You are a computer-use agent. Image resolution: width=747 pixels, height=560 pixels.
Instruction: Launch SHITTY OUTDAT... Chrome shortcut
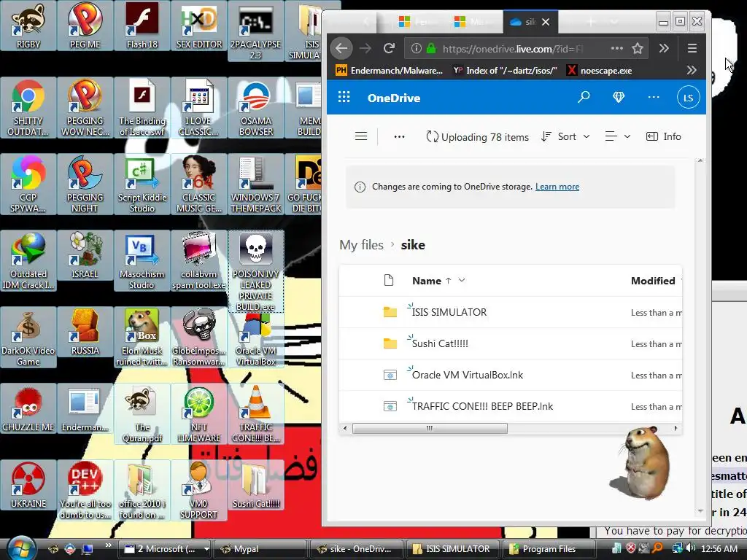click(x=28, y=108)
